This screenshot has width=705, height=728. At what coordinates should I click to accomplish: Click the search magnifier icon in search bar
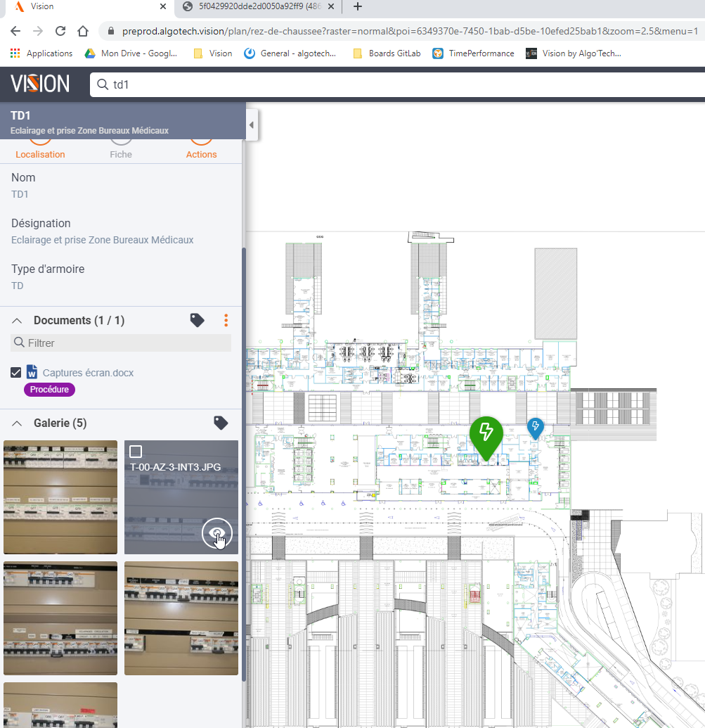point(103,84)
